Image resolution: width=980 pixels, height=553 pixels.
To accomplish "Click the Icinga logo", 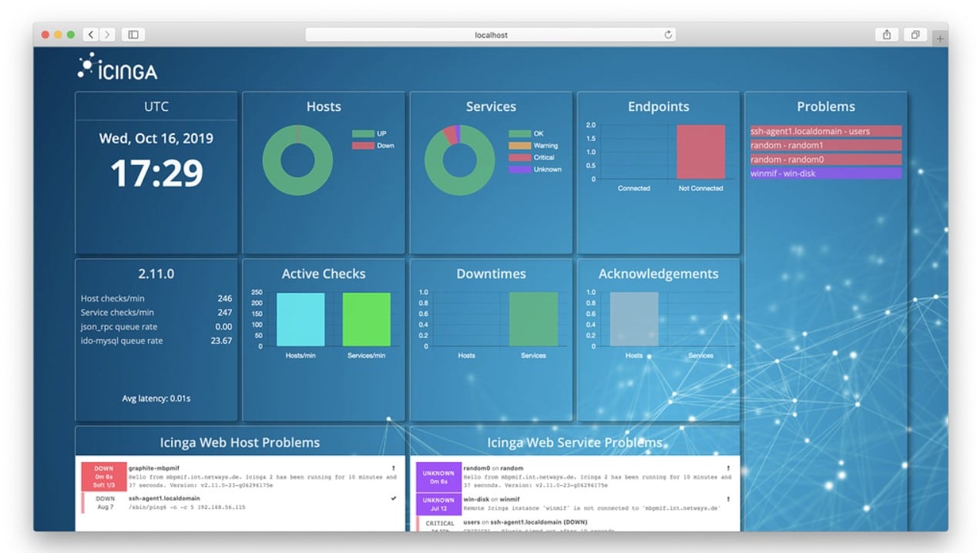I will (117, 67).
